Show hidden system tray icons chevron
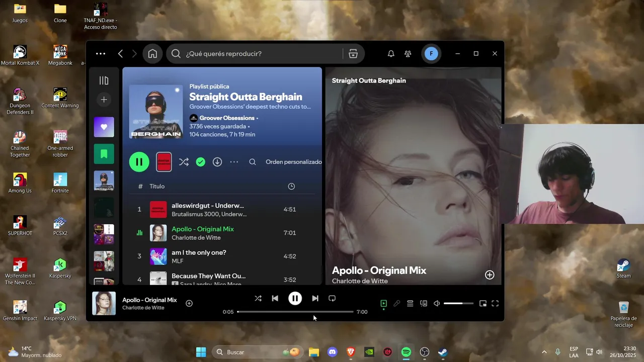 [544, 352]
